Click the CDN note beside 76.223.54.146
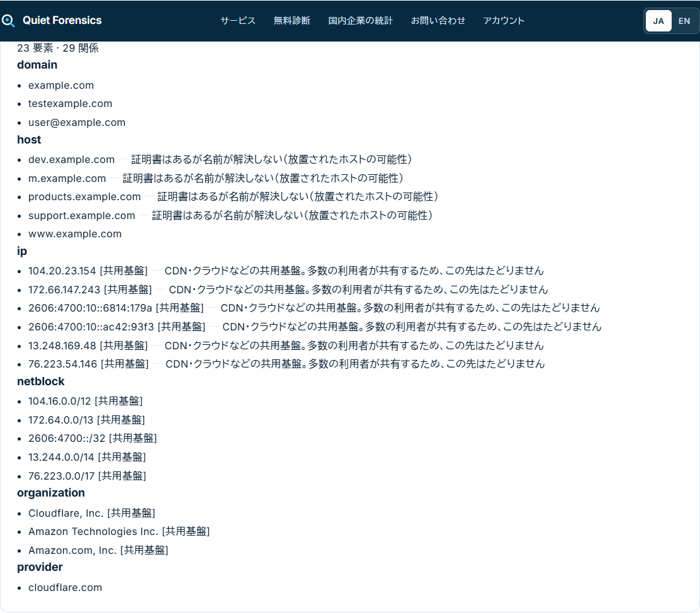 tap(355, 364)
